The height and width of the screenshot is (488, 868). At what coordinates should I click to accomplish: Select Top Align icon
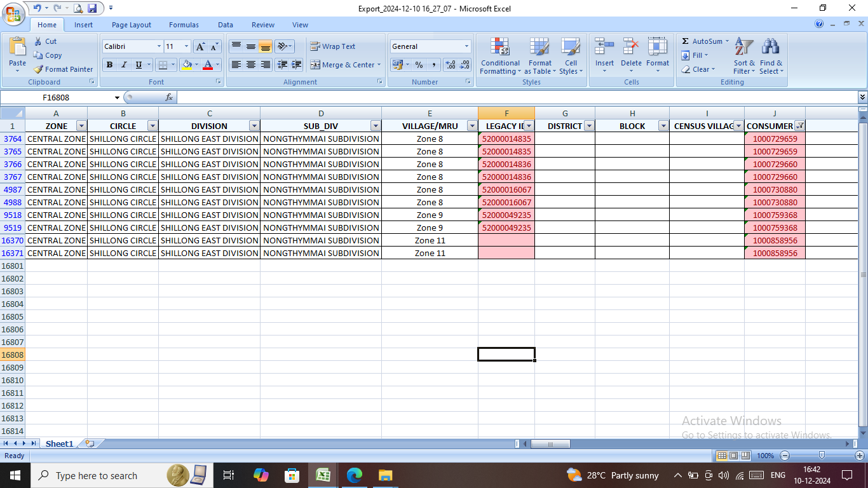236,46
